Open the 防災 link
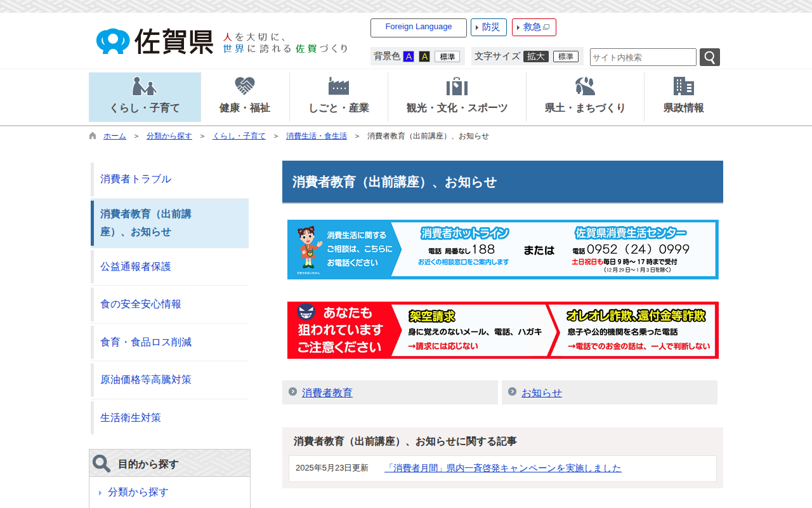This screenshot has height=508, width=812. point(488,27)
